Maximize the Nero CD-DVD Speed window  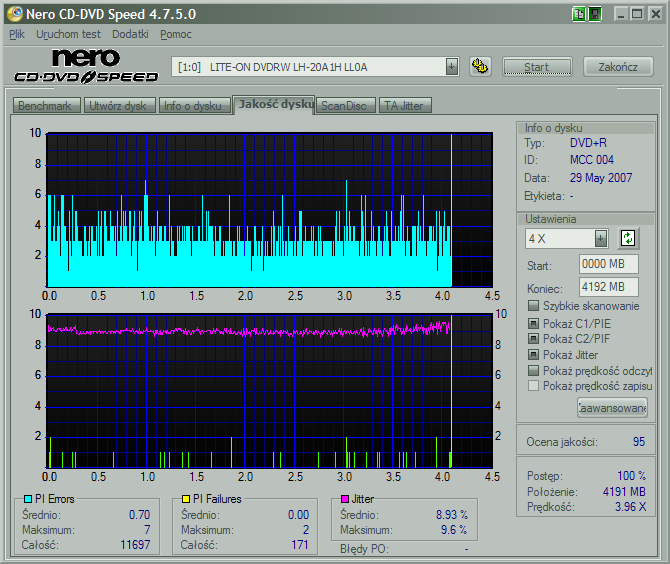[x=637, y=14]
